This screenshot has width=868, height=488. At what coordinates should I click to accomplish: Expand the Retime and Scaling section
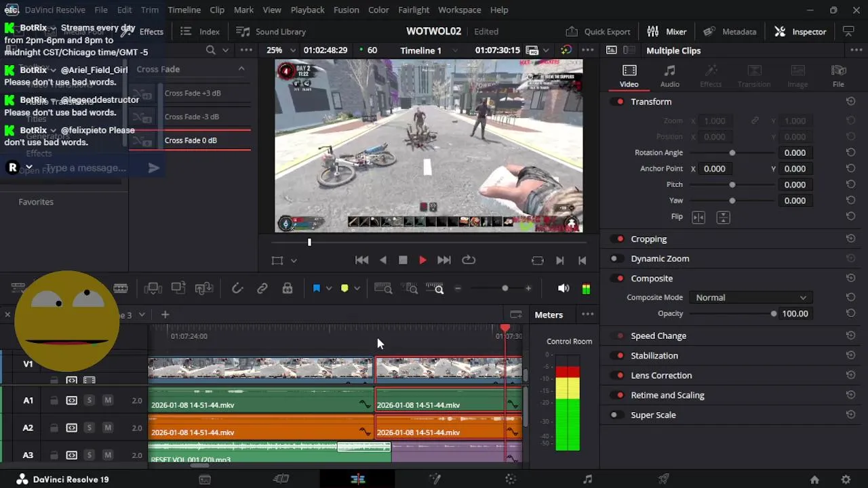point(667,396)
